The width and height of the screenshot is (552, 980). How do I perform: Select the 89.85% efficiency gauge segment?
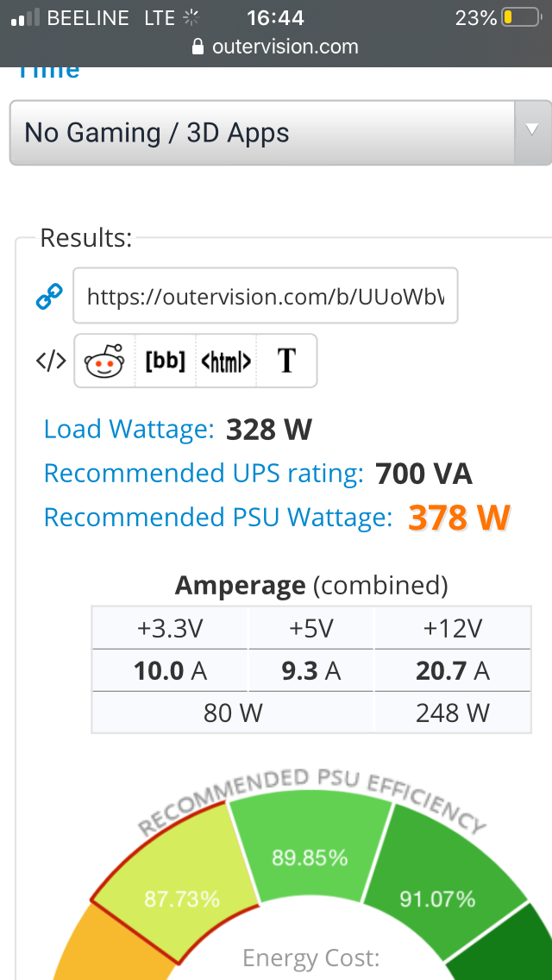click(310, 851)
